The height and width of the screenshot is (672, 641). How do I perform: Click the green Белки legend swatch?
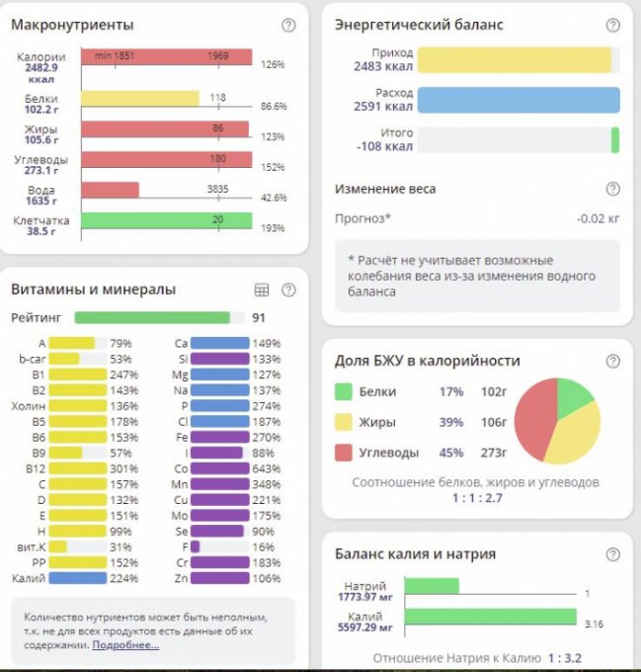pyautogui.click(x=344, y=391)
